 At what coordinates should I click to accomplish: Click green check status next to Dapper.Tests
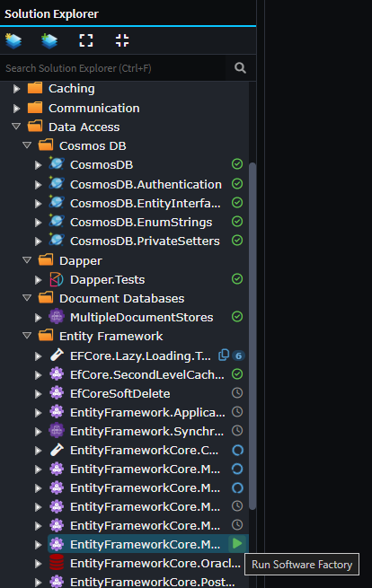pos(237,278)
